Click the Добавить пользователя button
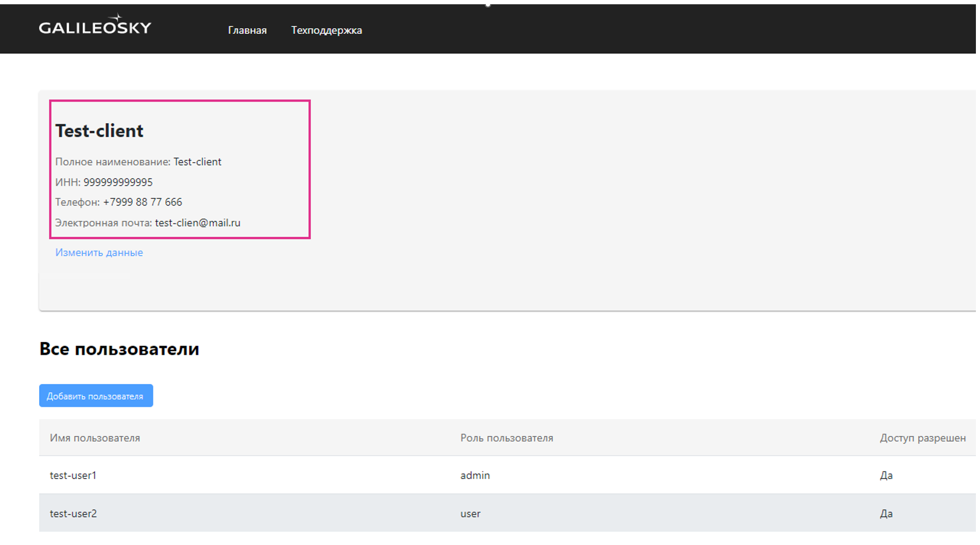The height and width of the screenshot is (545, 980). point(96,396)
